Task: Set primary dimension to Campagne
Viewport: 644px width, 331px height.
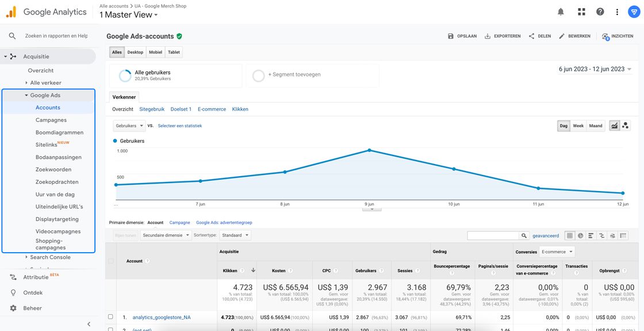Action: (x=179, y=222)
